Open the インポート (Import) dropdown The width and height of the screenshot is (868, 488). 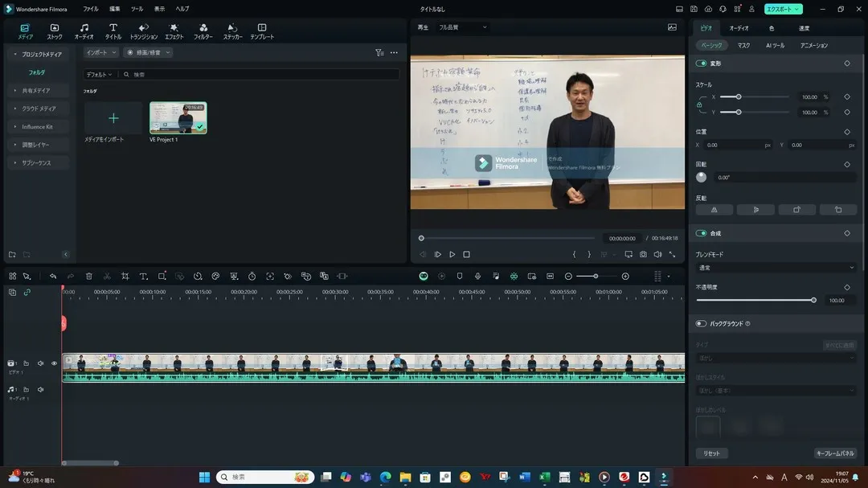point(100,52)
